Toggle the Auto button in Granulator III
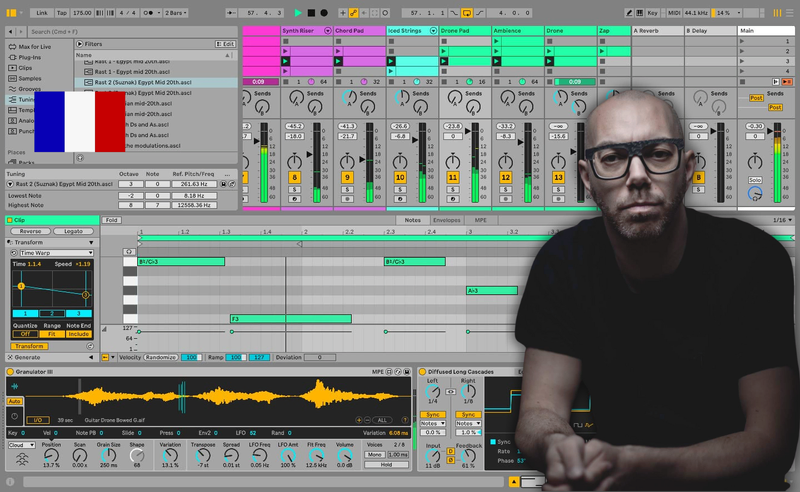800x492 pixels. coord(14,401)
